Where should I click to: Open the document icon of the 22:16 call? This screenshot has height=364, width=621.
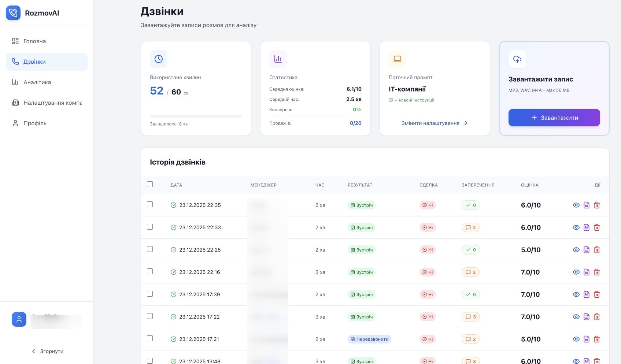pos(587,272)
